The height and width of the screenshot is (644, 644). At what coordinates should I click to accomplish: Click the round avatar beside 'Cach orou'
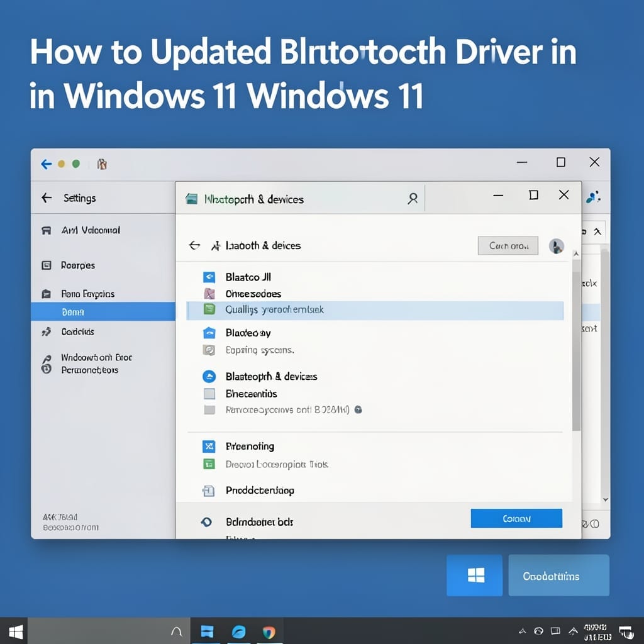click(x=557, y=246)
